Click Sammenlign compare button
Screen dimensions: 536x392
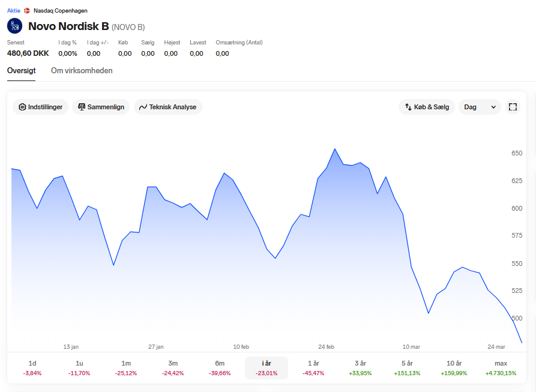pyautogui.click(x=101, y=107)
